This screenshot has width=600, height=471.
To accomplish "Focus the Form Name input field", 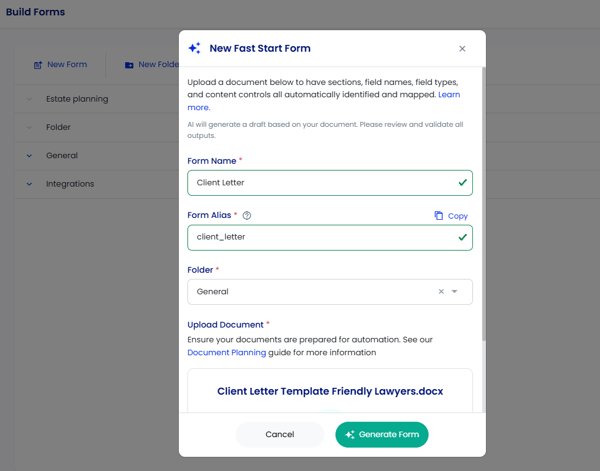I will pos(330,183).
